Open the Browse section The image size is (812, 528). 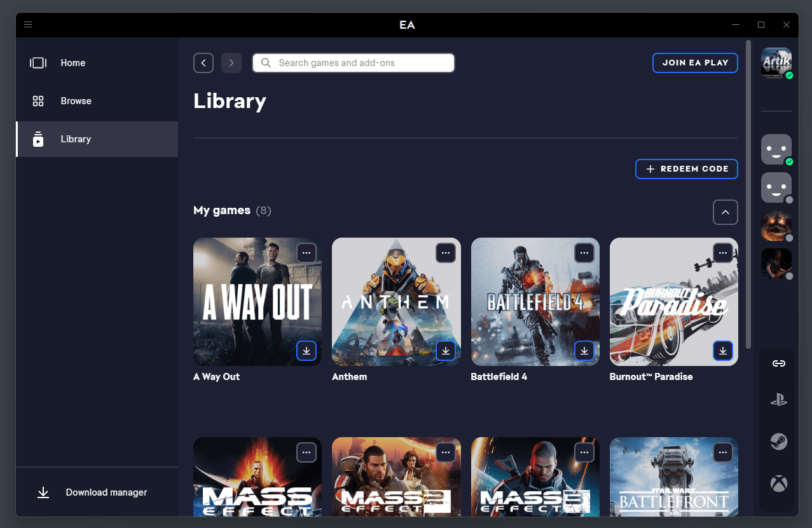coord(97,101)
